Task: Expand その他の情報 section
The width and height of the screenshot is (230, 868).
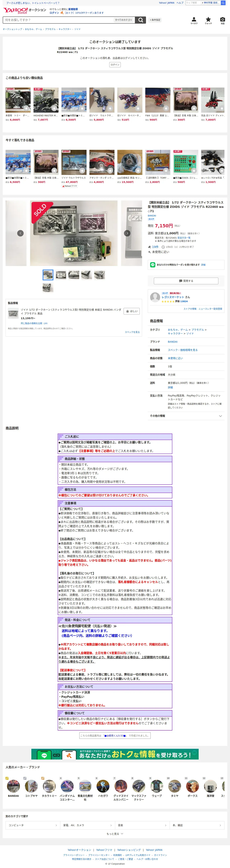Action: [186, 416]
